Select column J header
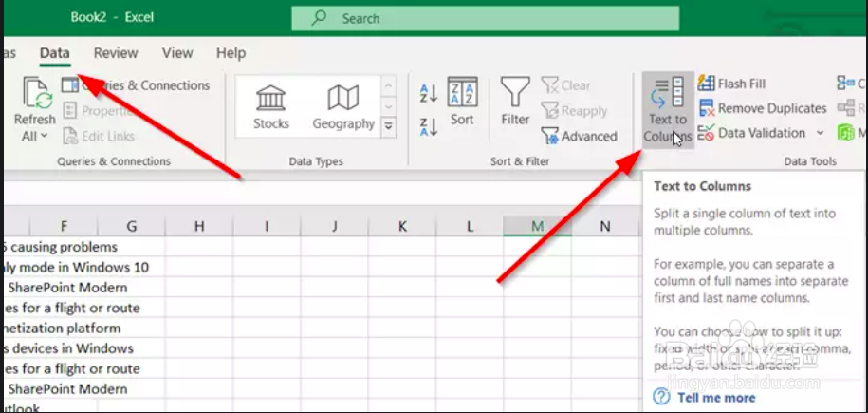The height and width of the screenshot is (413, 868). (334, 226)
